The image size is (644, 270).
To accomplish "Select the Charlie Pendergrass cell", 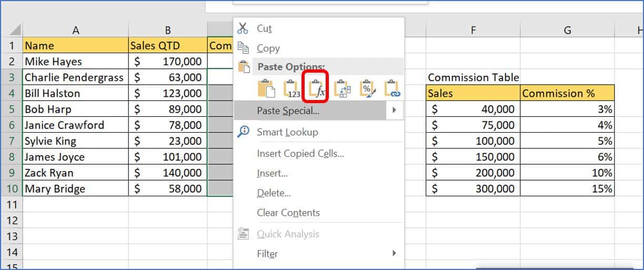I will [x=76, y=77].
